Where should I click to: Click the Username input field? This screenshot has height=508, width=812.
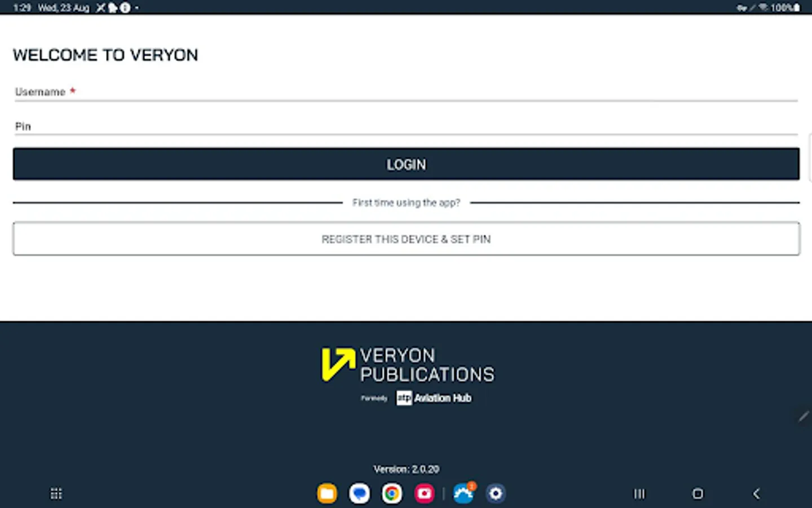click(x=406, y=92)
